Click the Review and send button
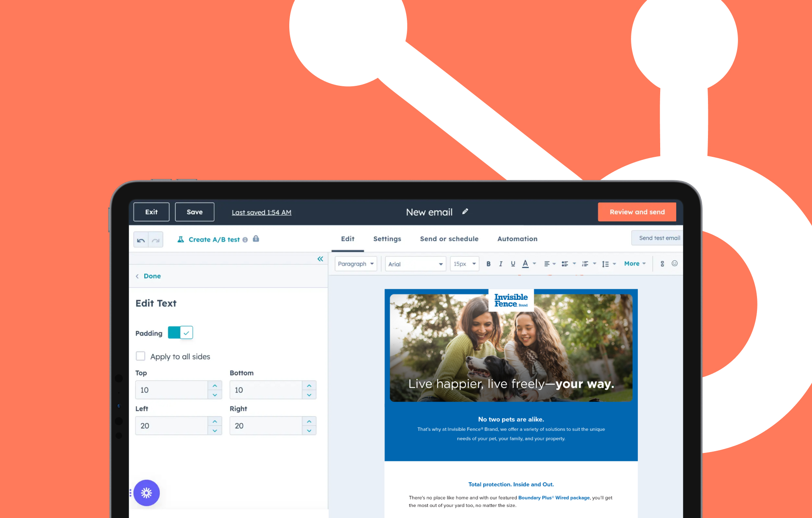Image resolution: width=812 pixels, height=518 pixels. coord(637,212)
